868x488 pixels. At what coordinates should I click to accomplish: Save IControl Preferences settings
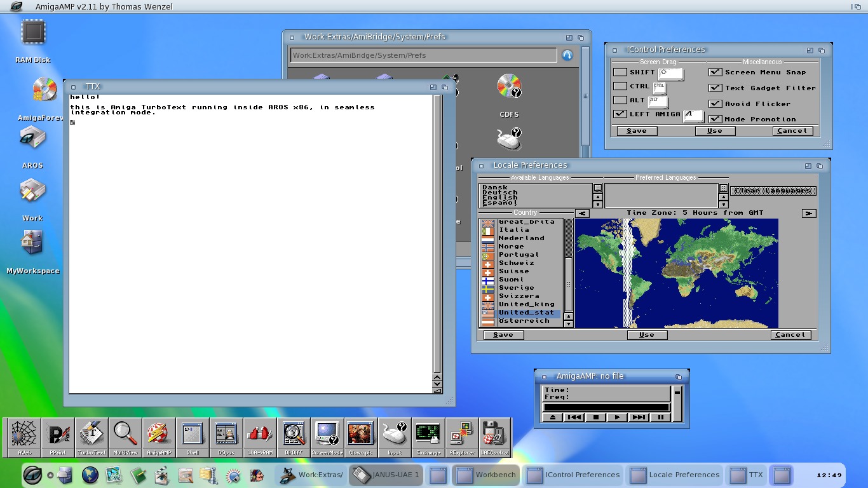(x=636, y=131)
